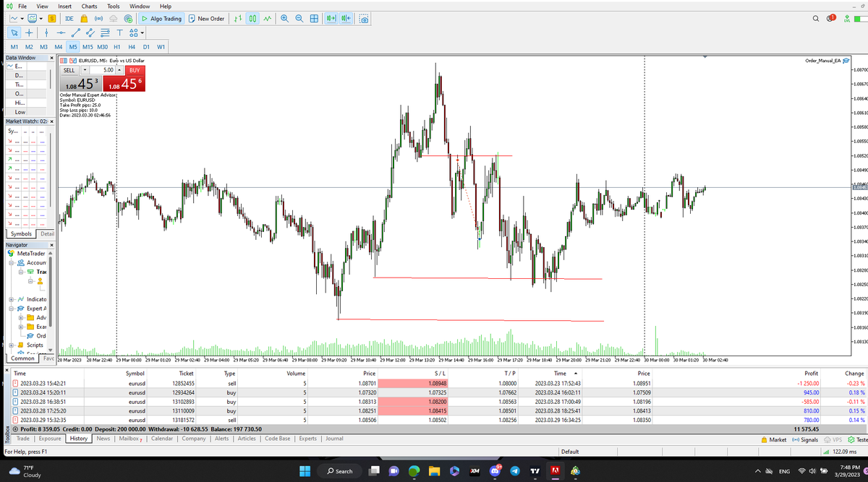Switch to M15 timeframe
The image size is (868, 482).
pos(88,47)
